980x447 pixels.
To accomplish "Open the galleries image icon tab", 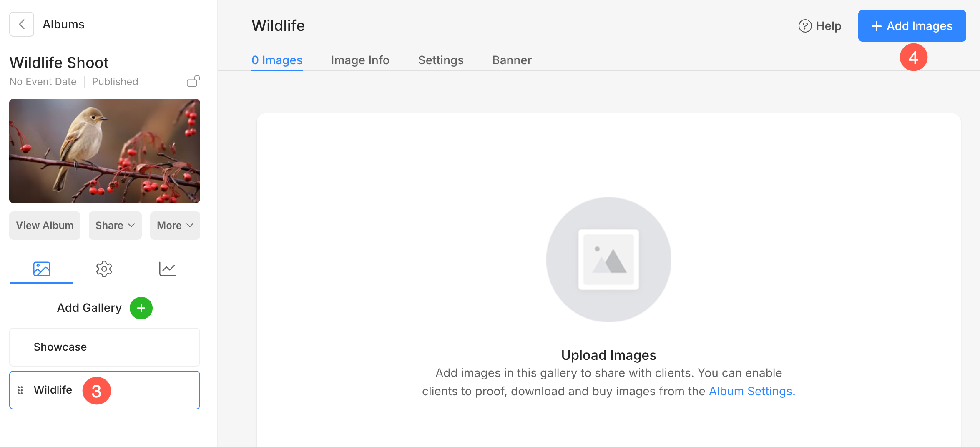I will click(x=41, y=269).
